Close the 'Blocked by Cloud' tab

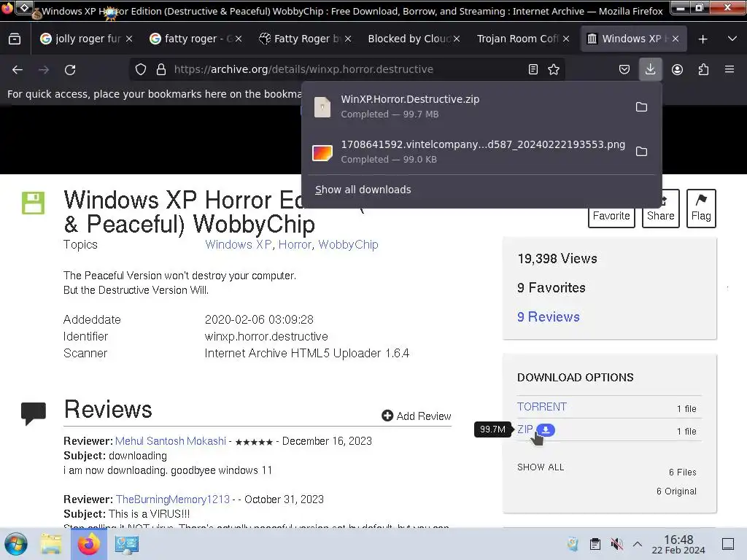click(x=457, y=39)
